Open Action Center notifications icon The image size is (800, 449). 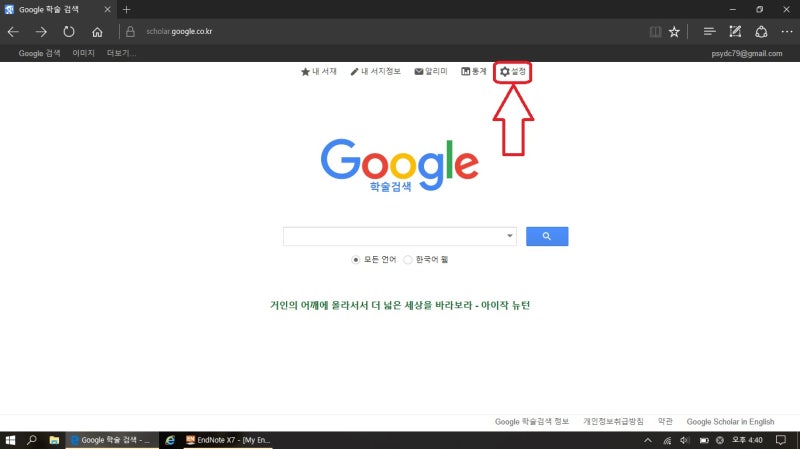780,440
